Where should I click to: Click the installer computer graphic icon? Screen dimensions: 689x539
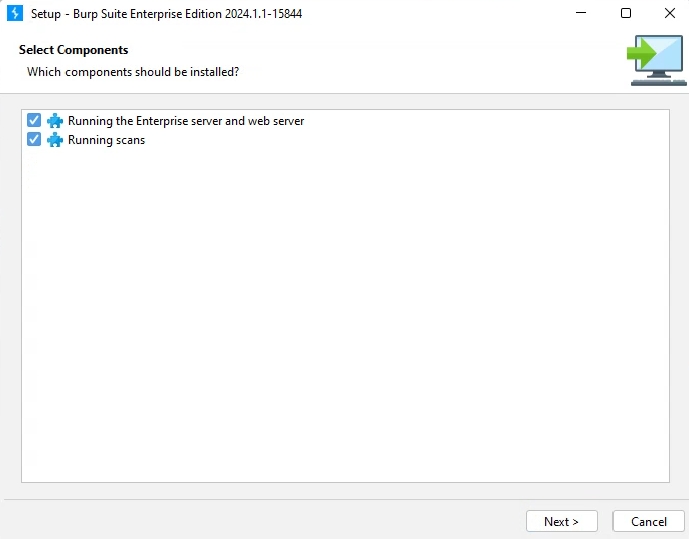[656, 60]
